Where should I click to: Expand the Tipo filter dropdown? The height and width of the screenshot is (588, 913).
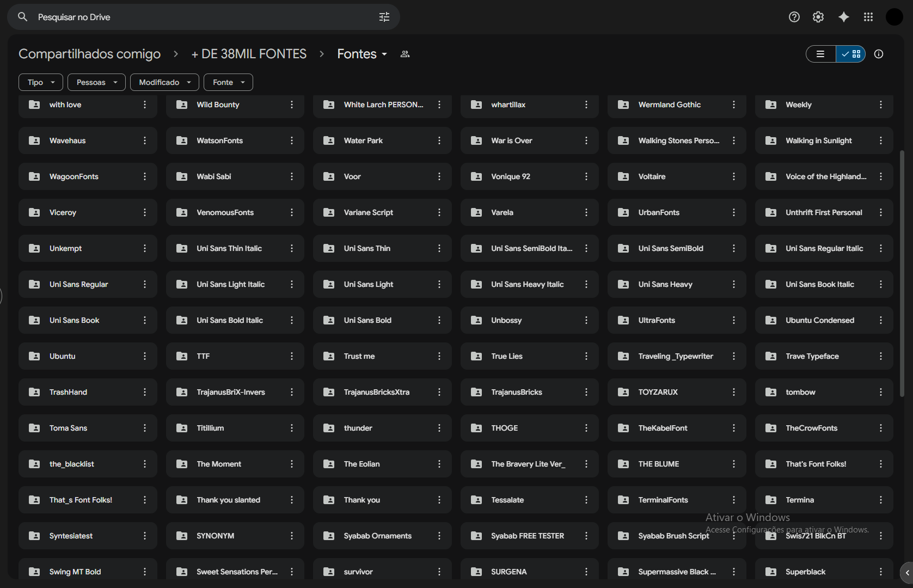(x=41, y=82)
